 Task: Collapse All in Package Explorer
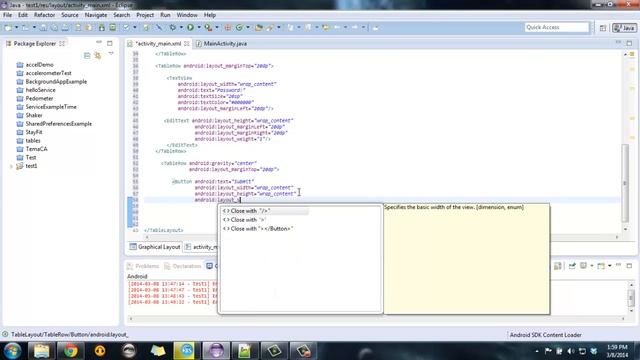pyautogui.click(x=87, y=55)
